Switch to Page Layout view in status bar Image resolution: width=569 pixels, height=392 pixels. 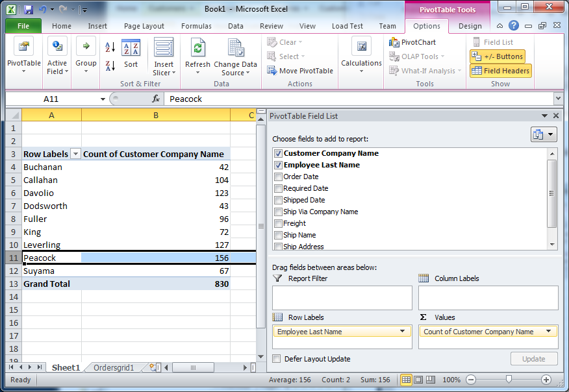coord(418,380)
